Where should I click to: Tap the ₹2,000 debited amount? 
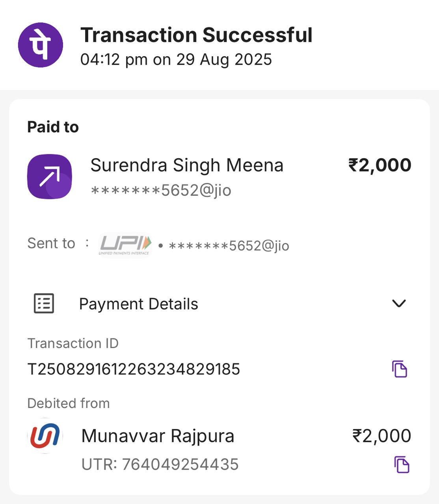click(x=381, y=436)
